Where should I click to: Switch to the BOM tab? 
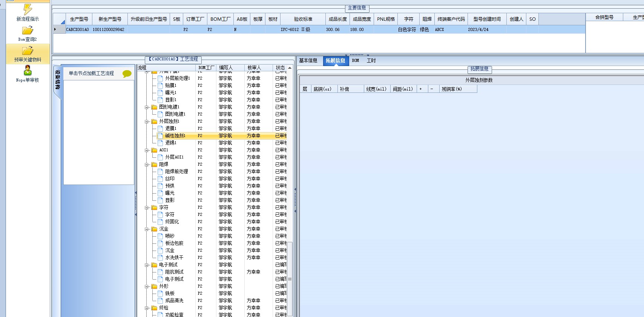(x=356, y=60)
